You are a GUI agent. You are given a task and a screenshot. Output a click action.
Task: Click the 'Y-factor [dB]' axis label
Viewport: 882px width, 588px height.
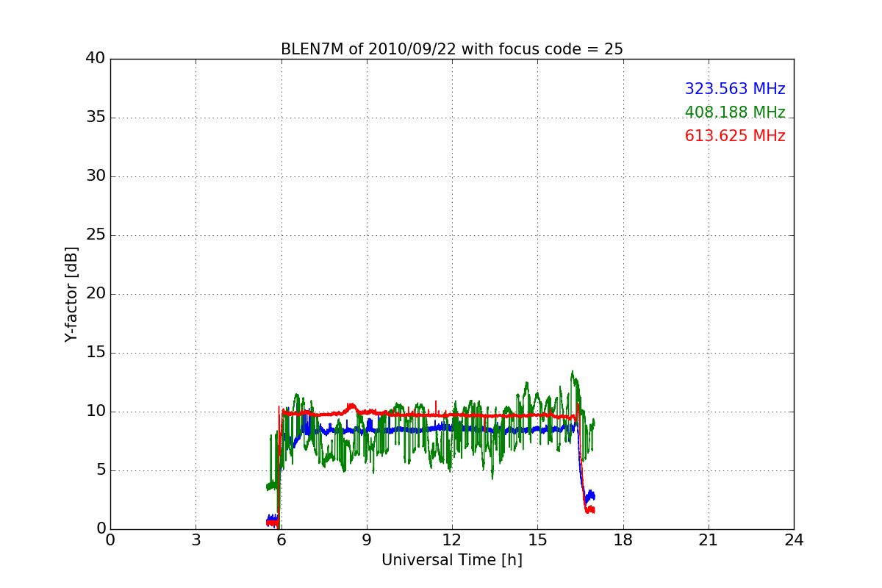click(x=71, y=294)
